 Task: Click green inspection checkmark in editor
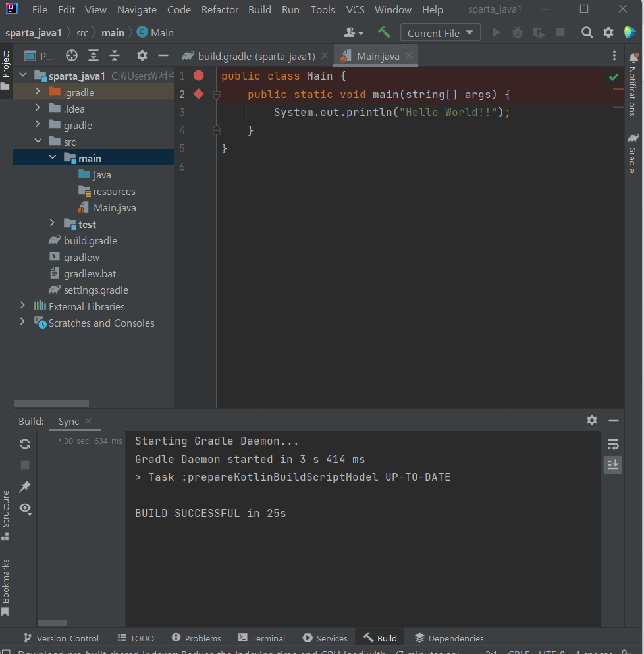click(x=613, y=77)
